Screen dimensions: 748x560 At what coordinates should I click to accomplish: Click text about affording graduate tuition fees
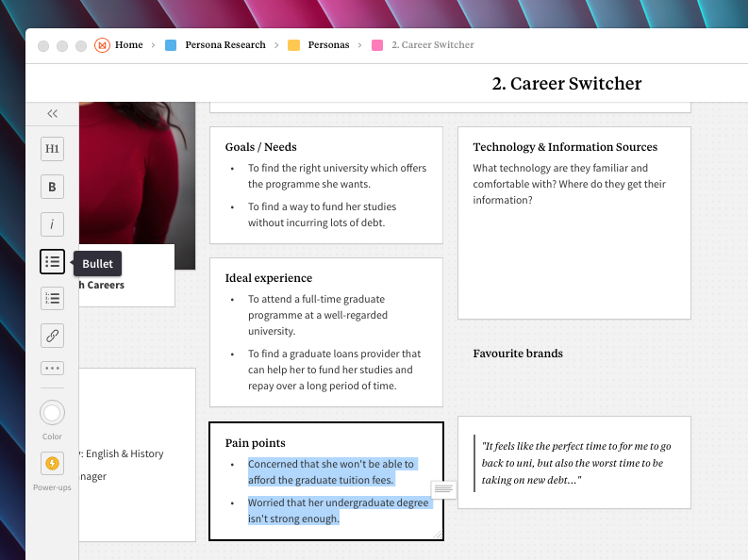point(331,471)
